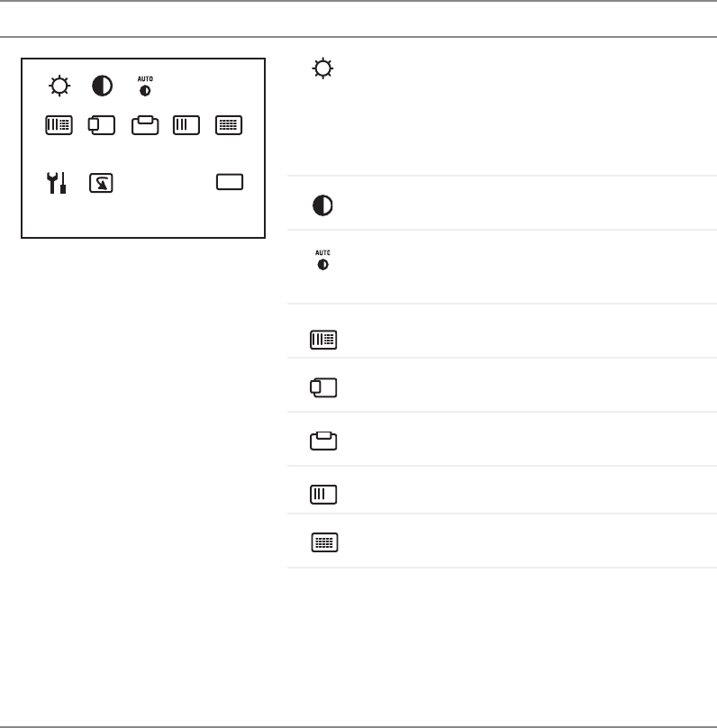Select vertical position icon in the menu box
The image size is (717, 728).
coord(145,125)
